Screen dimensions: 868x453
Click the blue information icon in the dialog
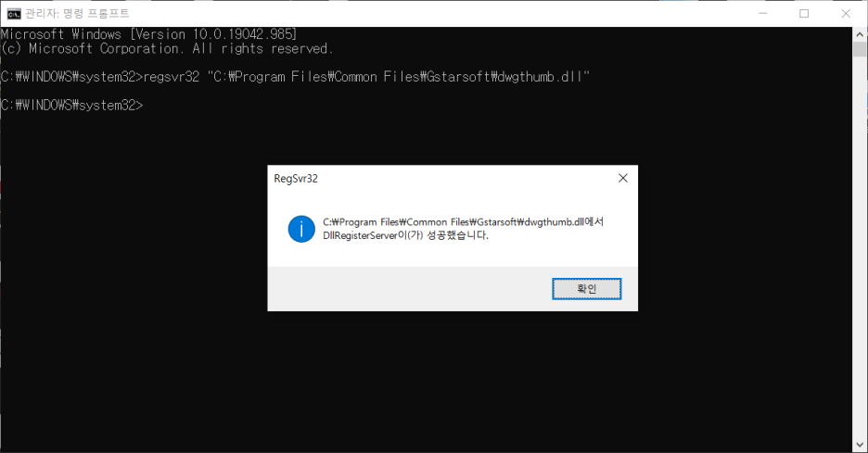[x=301, y=229]
